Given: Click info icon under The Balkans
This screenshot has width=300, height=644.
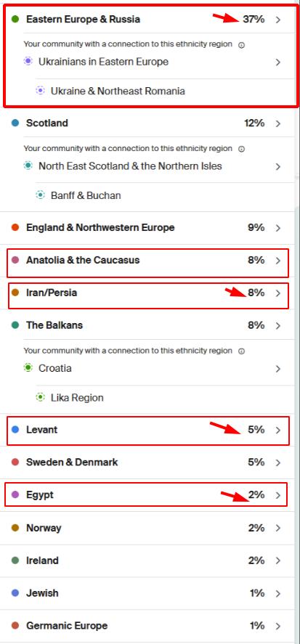Looking at the screenshot, I should point(242,351).
